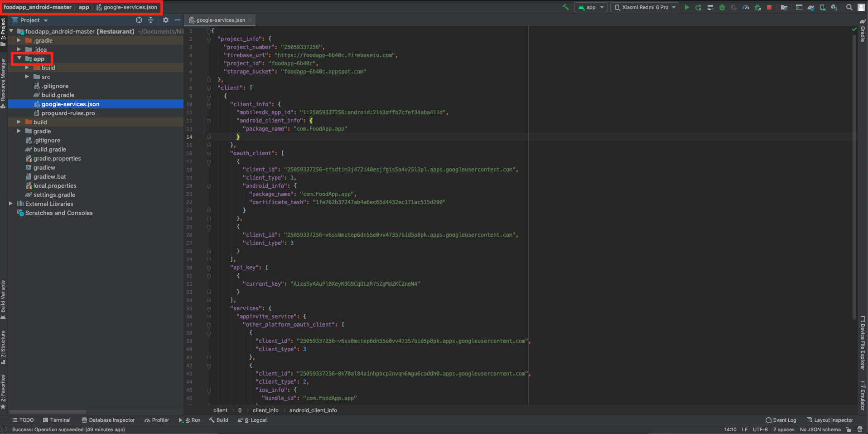Click the Make Project hammer icon
The image size is (868, 434).
(565, 7)
